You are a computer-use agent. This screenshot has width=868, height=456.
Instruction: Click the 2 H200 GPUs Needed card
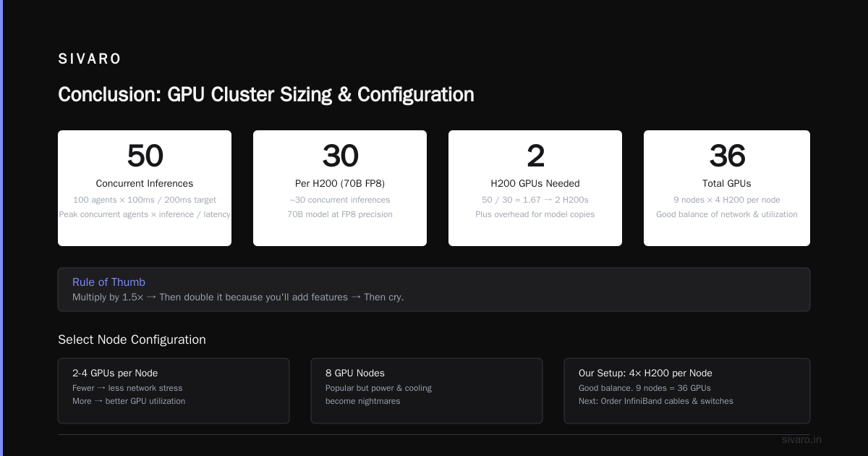(535, 188)
